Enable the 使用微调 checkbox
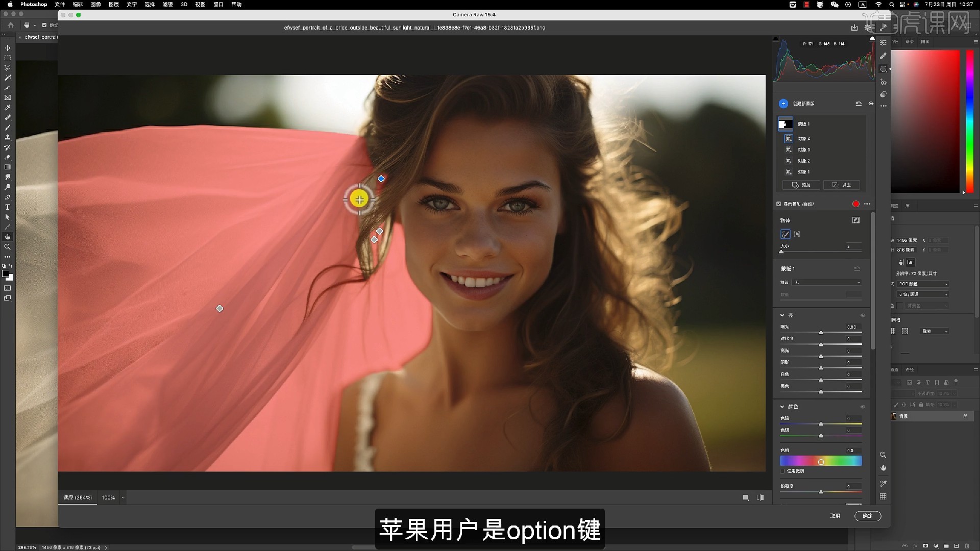980x551 pixels. coord(783,471)
